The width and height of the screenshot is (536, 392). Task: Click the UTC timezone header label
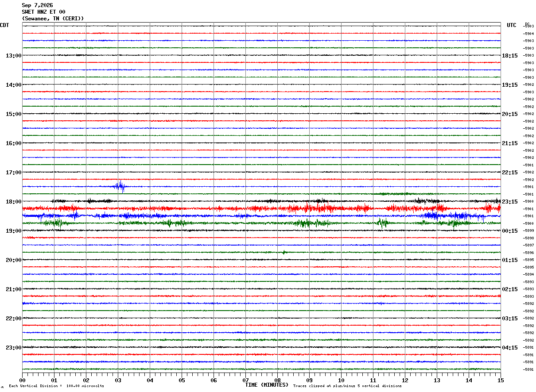click(x=512, y=25)
